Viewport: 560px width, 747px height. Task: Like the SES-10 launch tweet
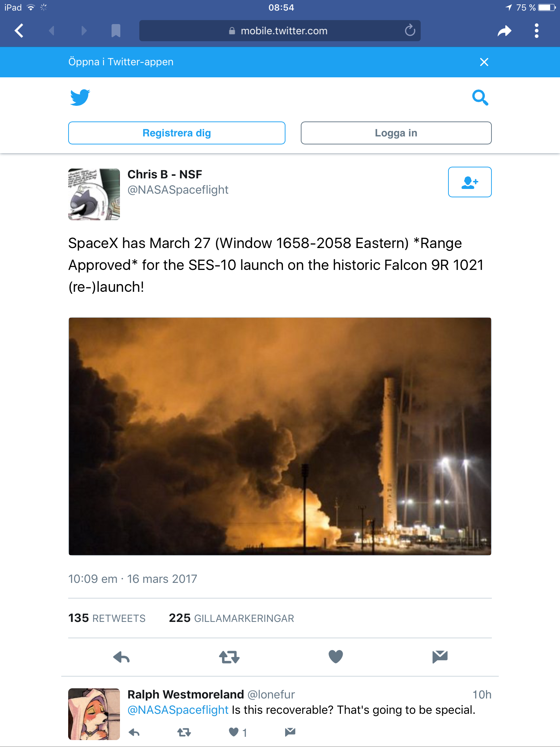click(x=335, y=657)
